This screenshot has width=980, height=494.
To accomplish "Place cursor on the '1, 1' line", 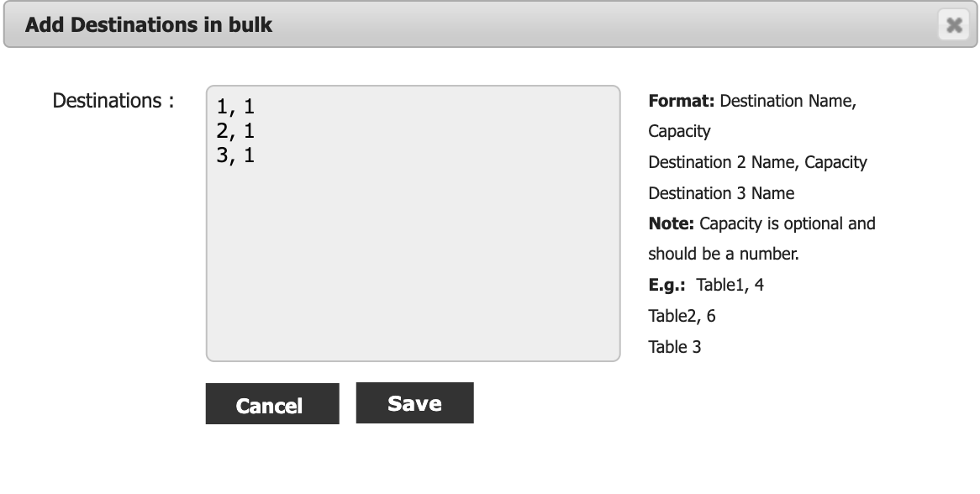I will click(x=235, y=106).
